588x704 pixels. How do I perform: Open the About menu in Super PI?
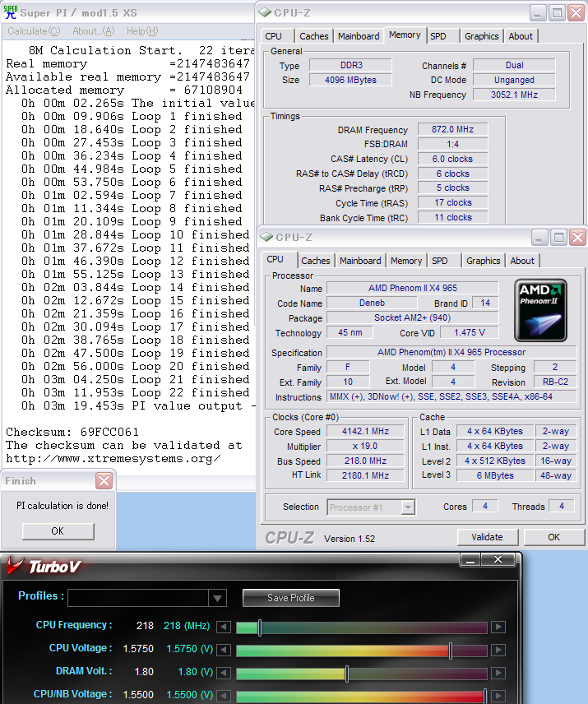click(x=94, y=31)
